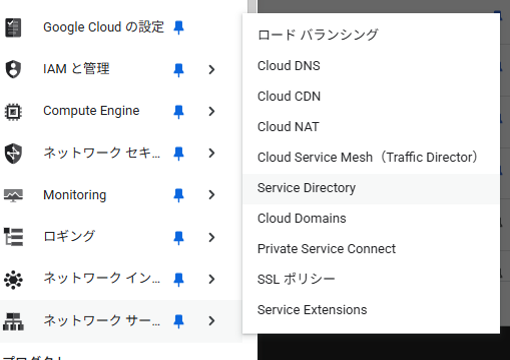This screenshot has height=360, width=510.
Task: Click the ネットワーク インテリジェンス hub icon
Action: click(x=13, y=279)
